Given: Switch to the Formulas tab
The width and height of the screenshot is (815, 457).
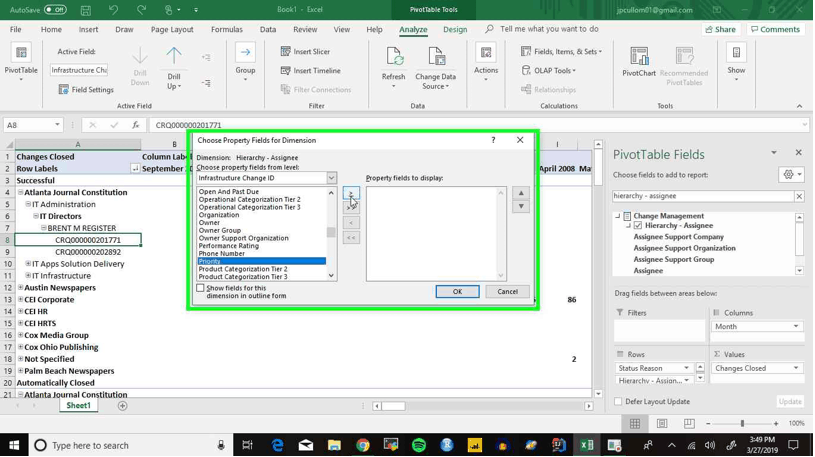Looking at the screenshot, I should click(x=227, y=30).
